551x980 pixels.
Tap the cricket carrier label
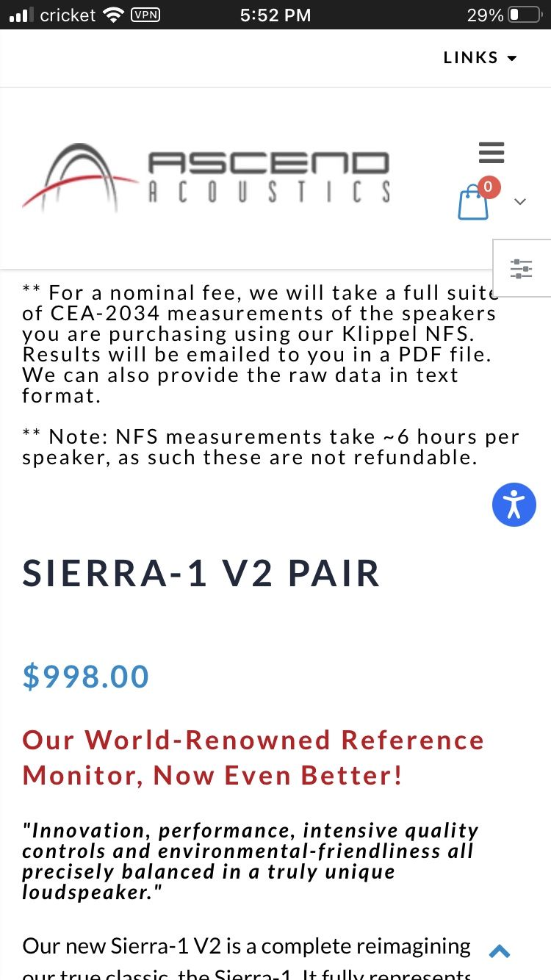(x=68, y=15)
